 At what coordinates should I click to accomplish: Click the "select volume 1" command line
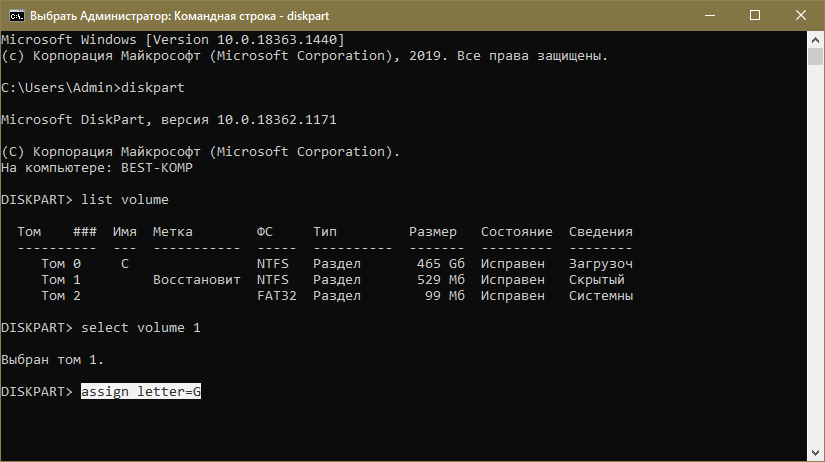(x=141, y=328)
